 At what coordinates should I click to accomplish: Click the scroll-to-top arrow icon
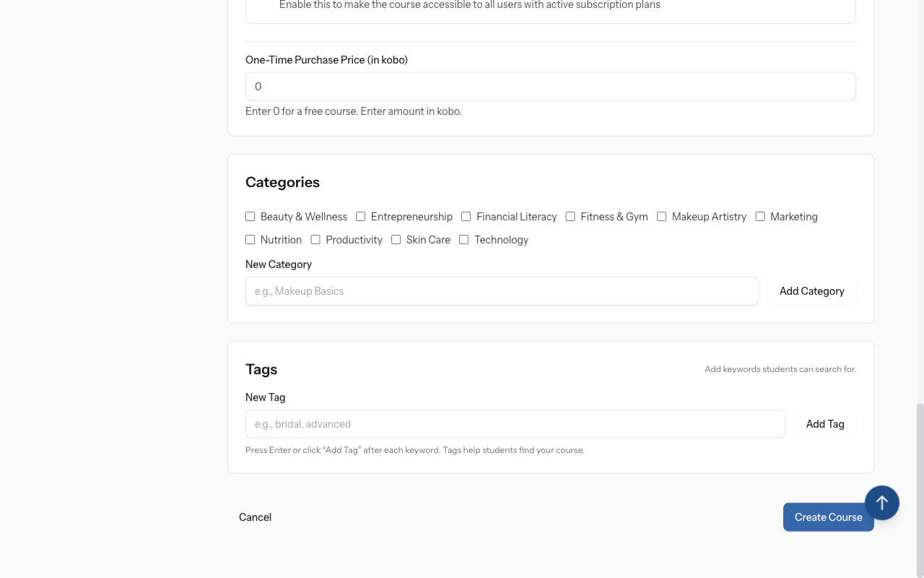(881, 502)
